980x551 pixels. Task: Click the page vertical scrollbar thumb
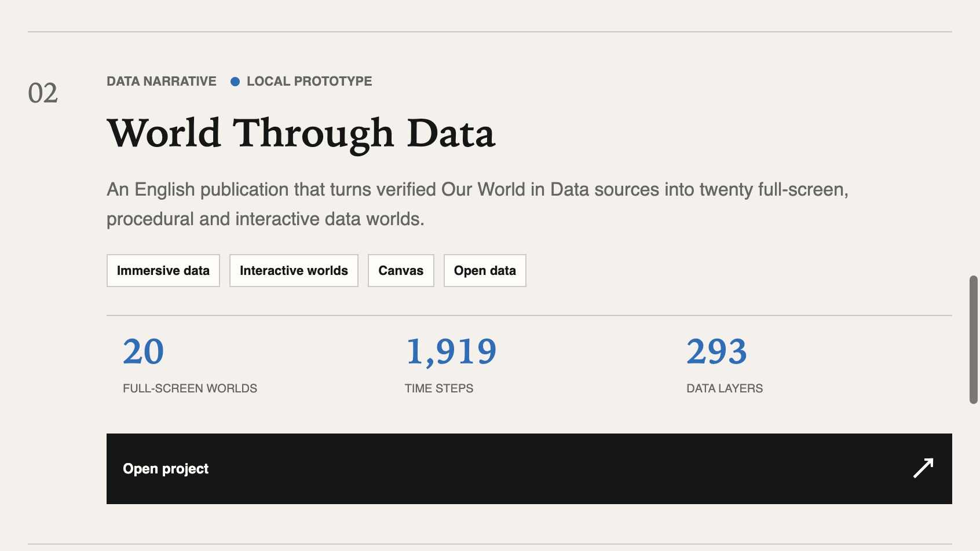[x=974, y=340]
